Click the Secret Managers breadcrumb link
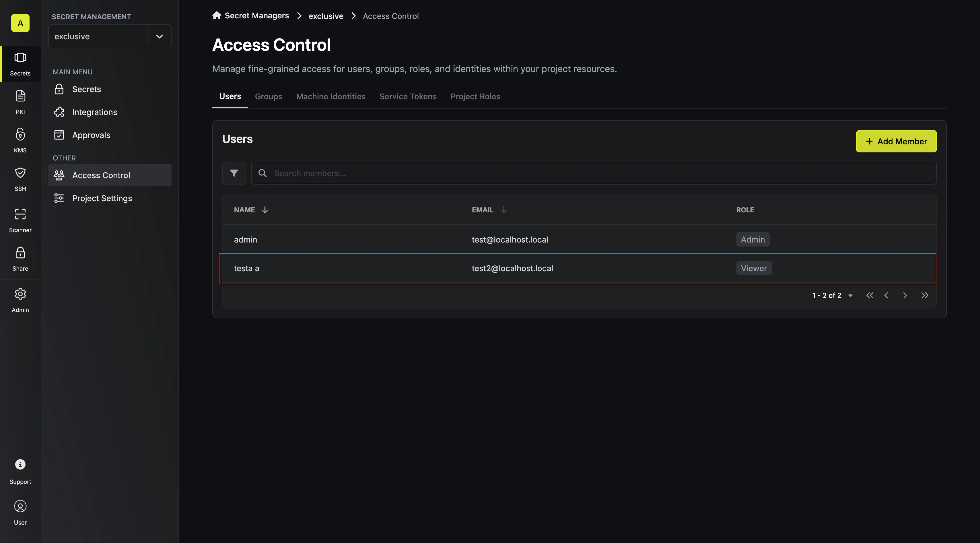The image size is (980, 543). click(x=257, y=15)
